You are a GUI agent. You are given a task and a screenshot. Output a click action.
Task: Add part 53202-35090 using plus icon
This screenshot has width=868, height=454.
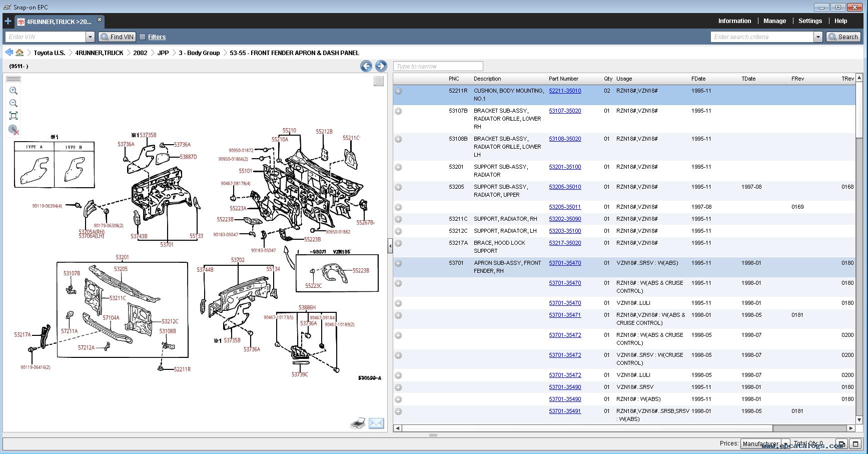(398, 219)
